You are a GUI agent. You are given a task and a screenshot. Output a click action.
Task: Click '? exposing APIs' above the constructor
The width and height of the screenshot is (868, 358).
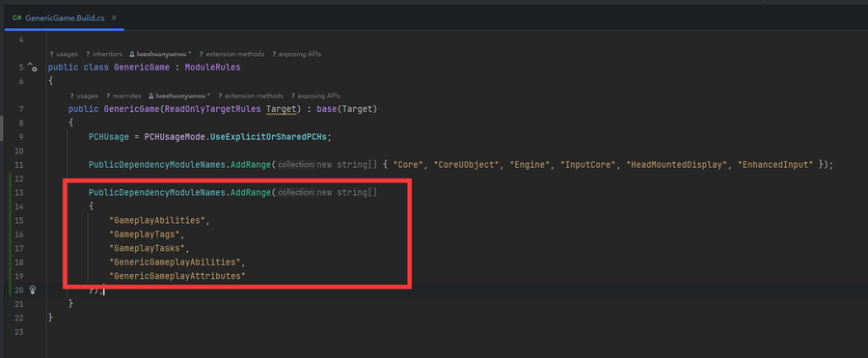pos(315,96)
